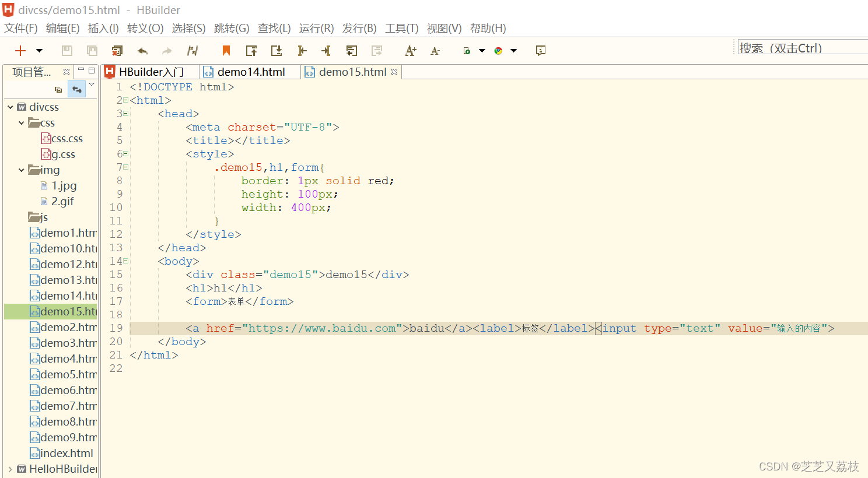Click the info tip icon at toolbar right
This screenshot has height=478, width=868.
click(541, 51)
